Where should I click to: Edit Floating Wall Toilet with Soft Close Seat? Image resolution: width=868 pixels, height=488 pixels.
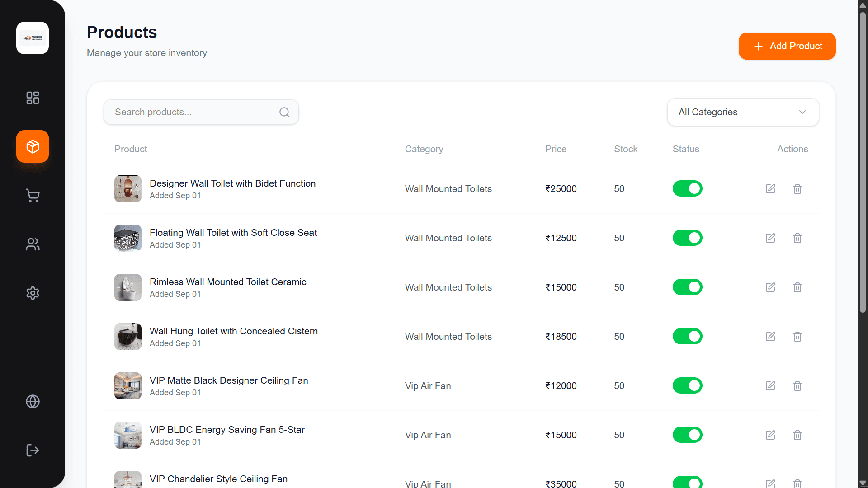[x=770, y=238]
